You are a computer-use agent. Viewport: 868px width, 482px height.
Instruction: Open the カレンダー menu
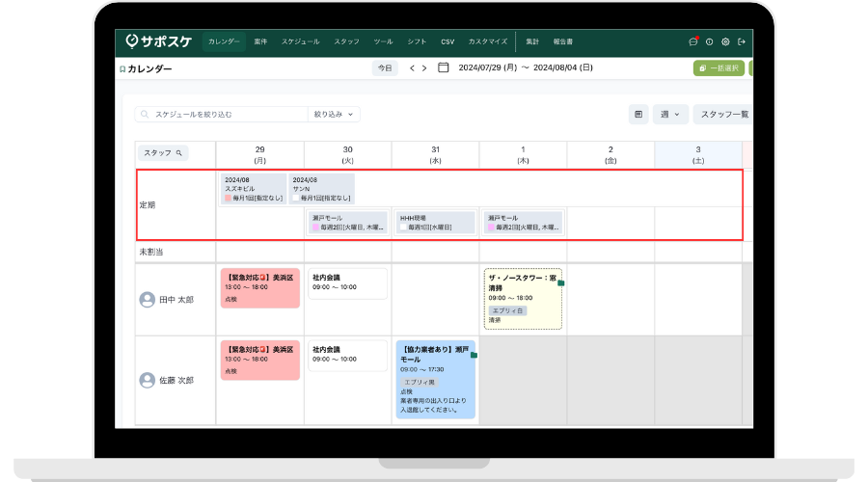pyautogui.click(x=224, y=41)
